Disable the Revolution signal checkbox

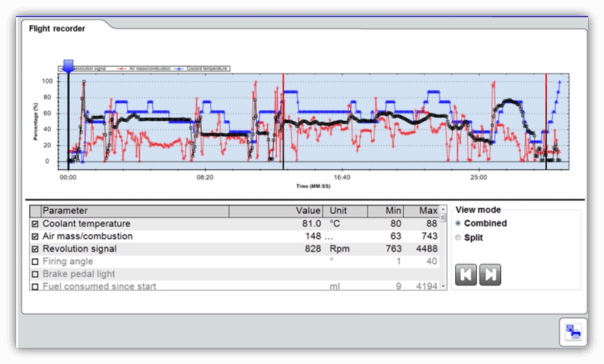click(35, 249)
